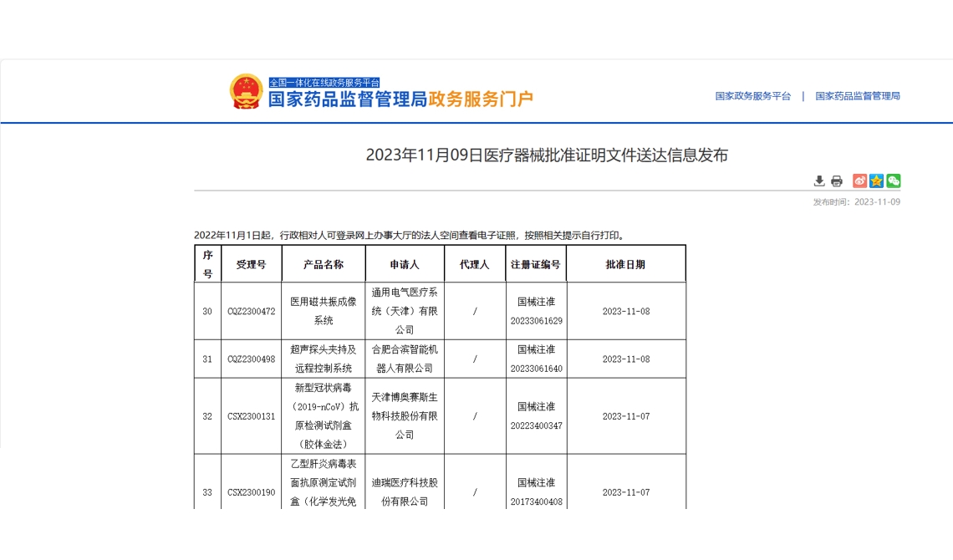Open the 国家药品监督管理局 header link

[858, 96]
